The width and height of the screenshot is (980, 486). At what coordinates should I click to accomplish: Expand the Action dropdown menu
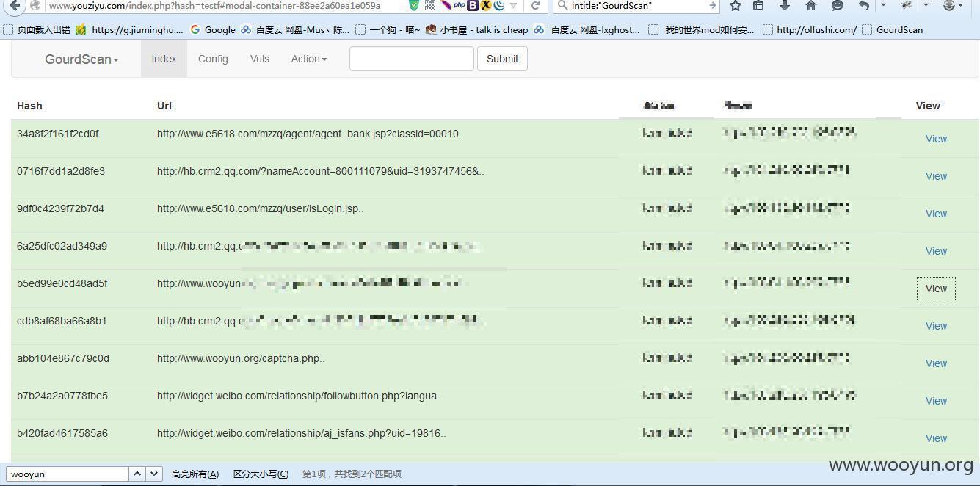click(309, 59)
